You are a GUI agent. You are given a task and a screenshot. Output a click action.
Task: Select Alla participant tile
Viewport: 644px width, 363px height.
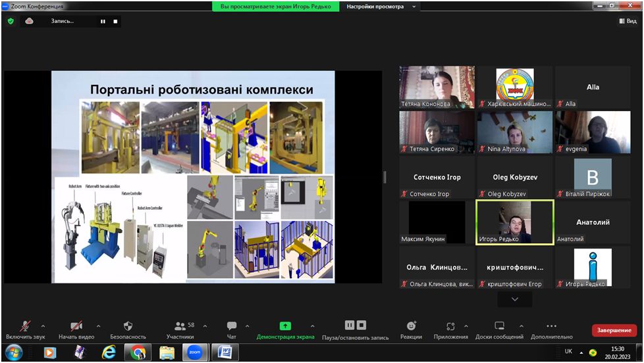click(x=593, y=87)
